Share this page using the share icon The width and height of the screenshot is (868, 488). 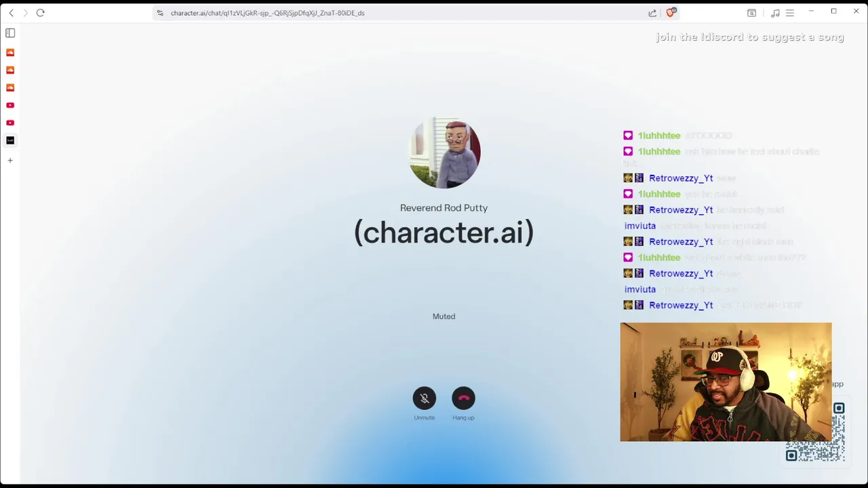(652, 13)
